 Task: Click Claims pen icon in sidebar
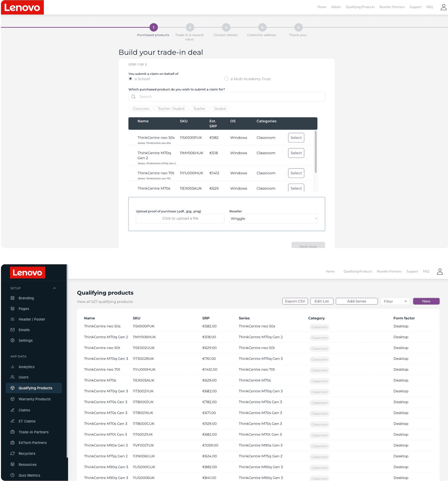12,410
